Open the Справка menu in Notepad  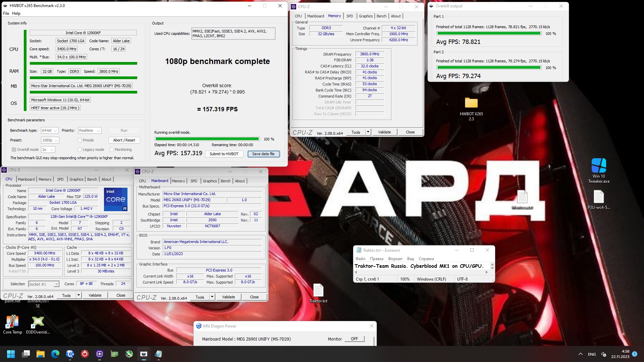[426, 259]
